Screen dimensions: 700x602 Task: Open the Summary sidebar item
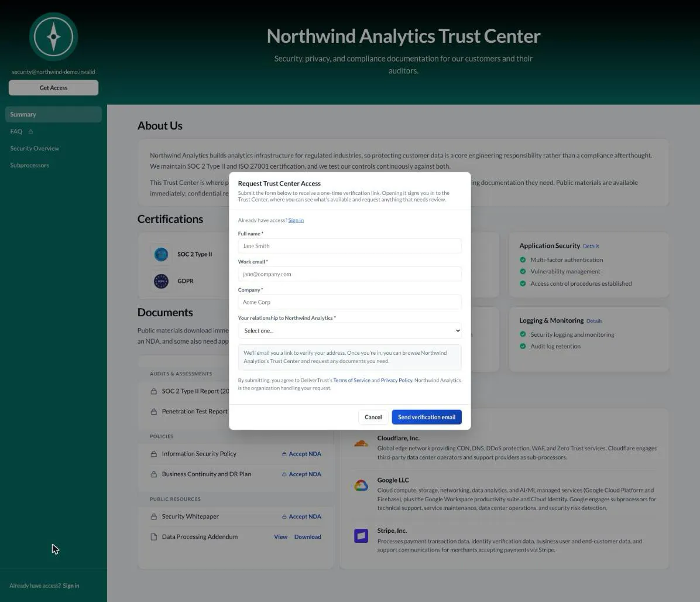tap(54, 114)
